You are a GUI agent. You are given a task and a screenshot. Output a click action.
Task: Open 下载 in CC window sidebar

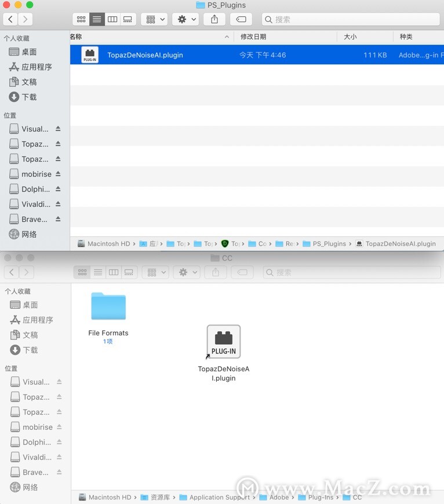[x=24, y=350]
